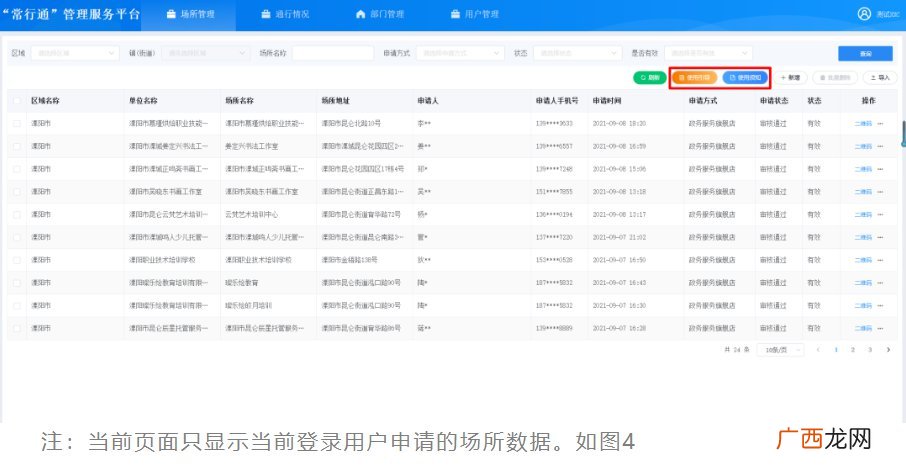The height and width of the screenshot is (467, 906).
Task: Open more actions for the 139****6557 row
Action: (x=880, y=146)
